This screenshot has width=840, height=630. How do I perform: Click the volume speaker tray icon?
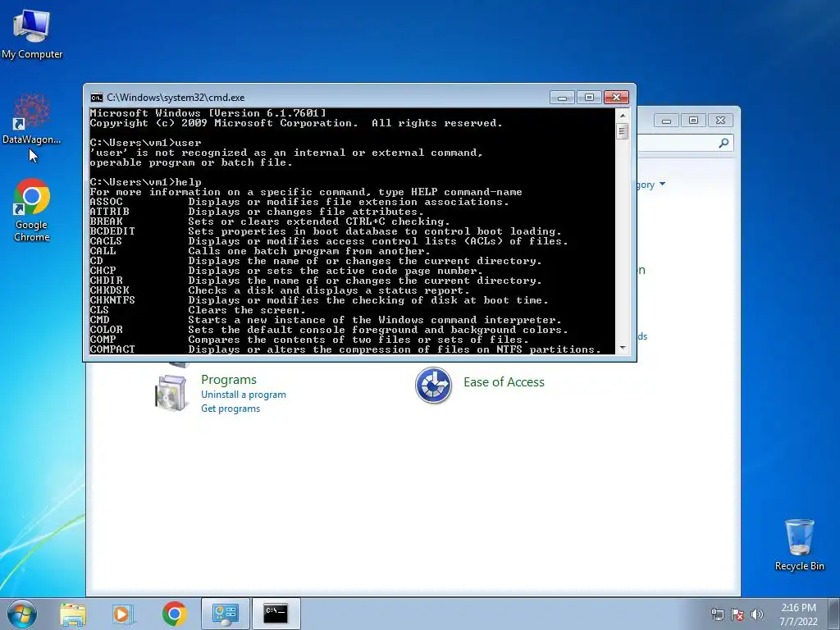tap(756, 614)
